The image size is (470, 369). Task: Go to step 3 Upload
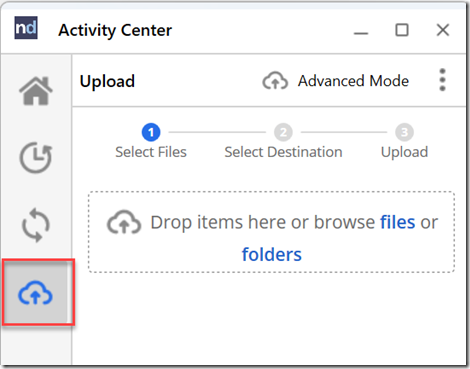pyautogui.click(x=404, y=142)
